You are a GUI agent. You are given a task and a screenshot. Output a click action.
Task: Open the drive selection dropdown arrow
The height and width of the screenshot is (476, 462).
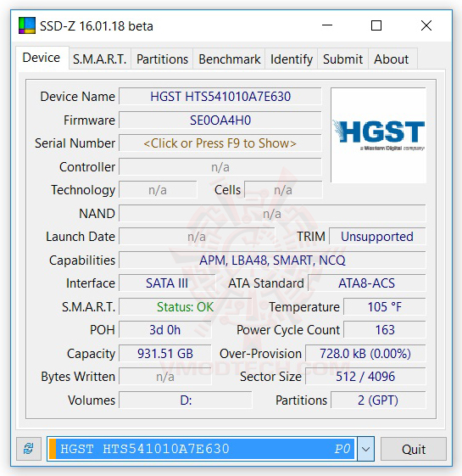point(365,449)
